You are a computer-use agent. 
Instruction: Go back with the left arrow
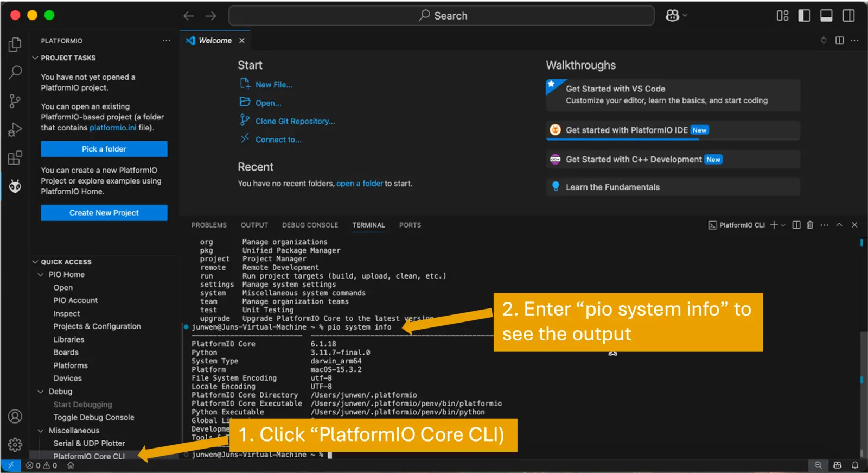(x=189, y=16)
